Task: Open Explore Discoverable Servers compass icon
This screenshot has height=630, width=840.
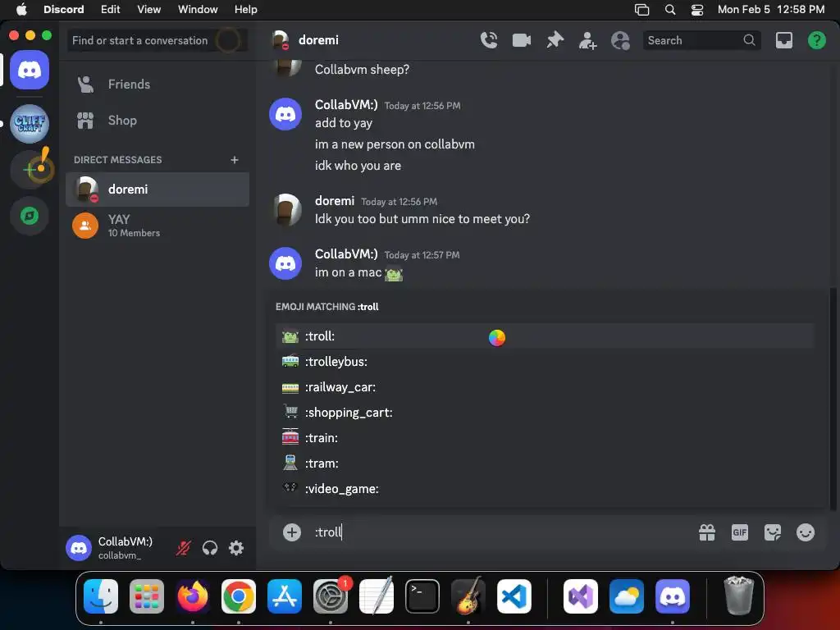Action: [x=30, y=216]
